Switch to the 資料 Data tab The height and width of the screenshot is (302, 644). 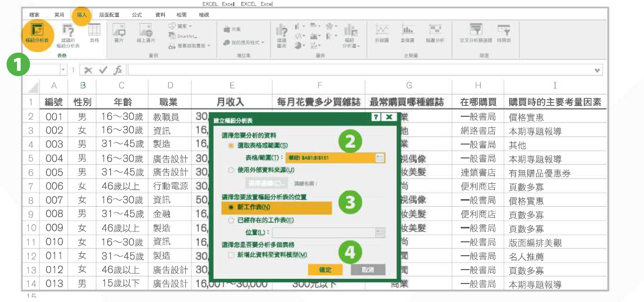(160, 15)
